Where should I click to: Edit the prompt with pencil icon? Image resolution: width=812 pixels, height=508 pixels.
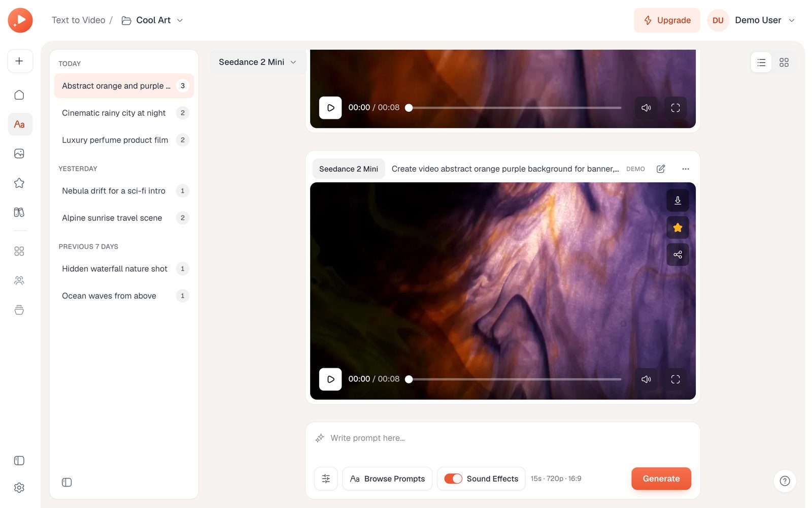(x=661, y=169)
